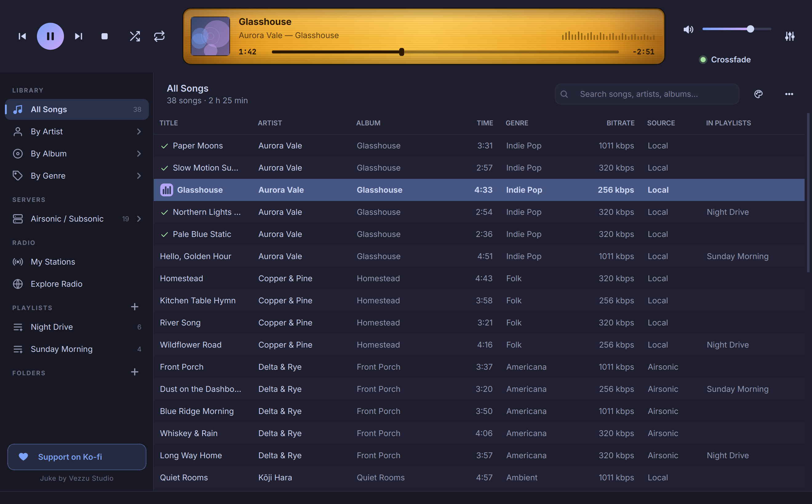Add a new playlist

point(134,307)
